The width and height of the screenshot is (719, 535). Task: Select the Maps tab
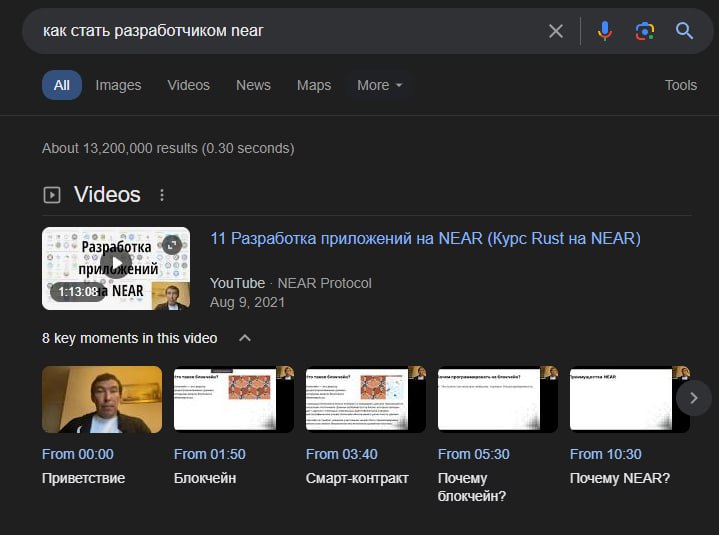point(313,85)
